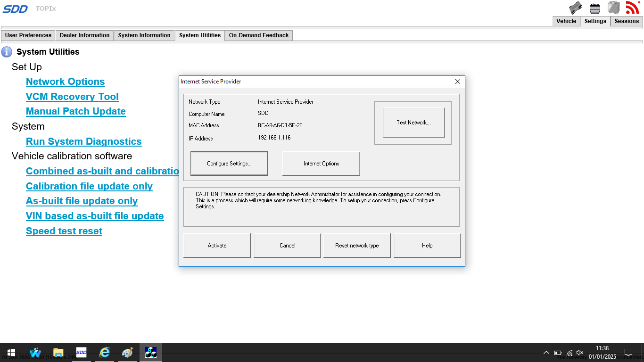Click the Network Type label
The image size is (644, 362).
[204, 102]
